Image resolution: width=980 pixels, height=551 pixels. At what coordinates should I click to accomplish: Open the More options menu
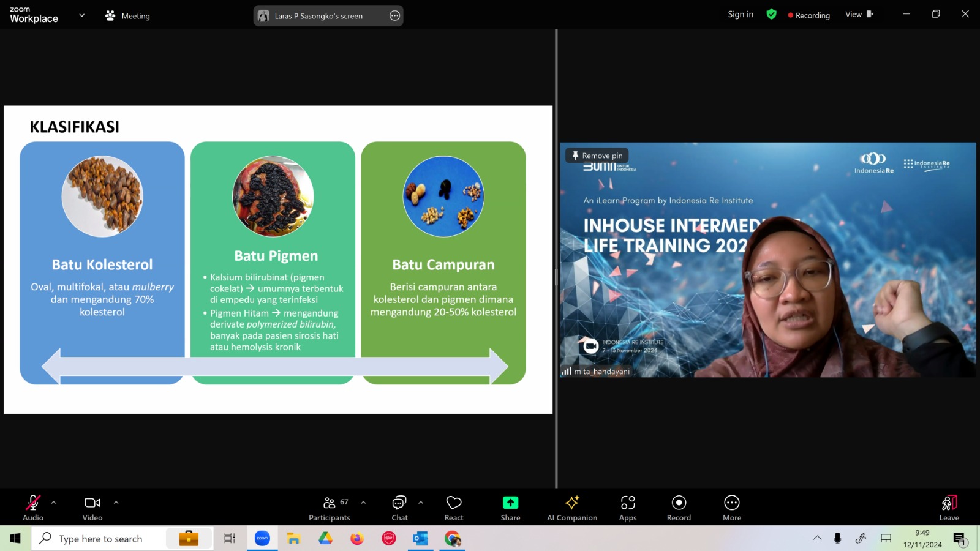click(x=732, y=508)
